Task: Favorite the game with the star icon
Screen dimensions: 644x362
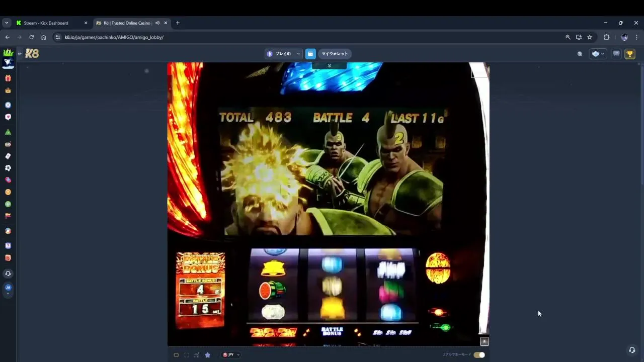Action: click(207, 355)
